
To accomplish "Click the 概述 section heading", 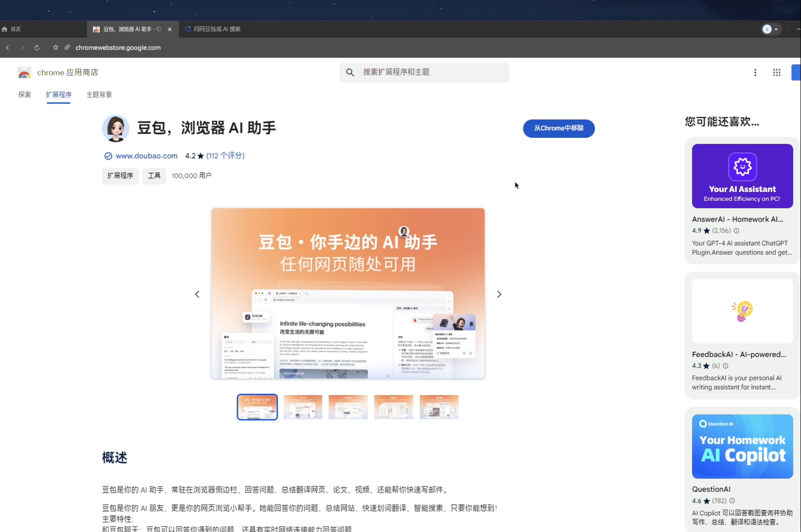I will click(x=115, y=458).
